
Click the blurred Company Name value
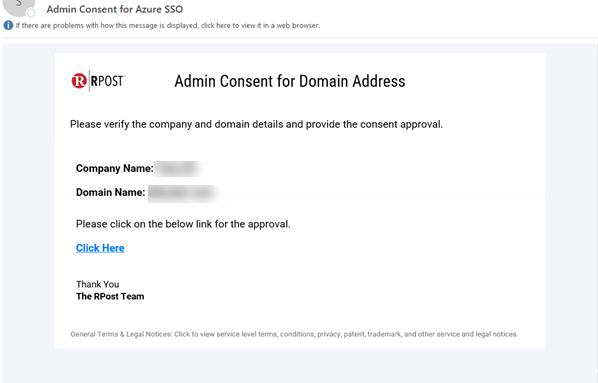click(177, 169)
